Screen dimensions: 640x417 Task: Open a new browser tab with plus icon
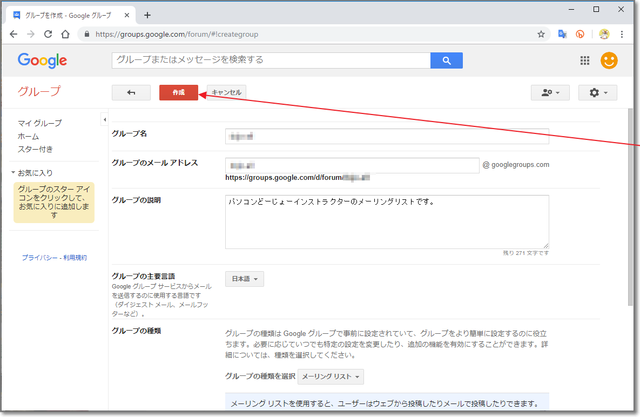pyautogui.click(x=147, y=15)
